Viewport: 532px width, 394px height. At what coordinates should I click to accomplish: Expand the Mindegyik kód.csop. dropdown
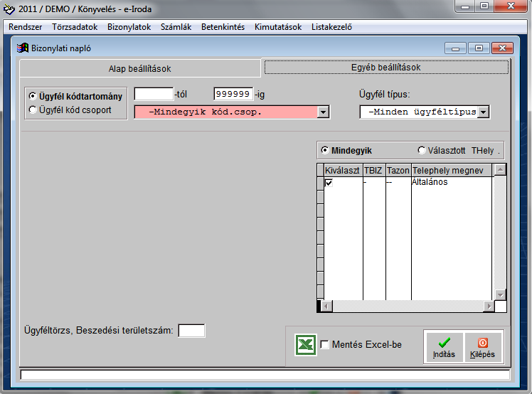(x=323, y=112)
